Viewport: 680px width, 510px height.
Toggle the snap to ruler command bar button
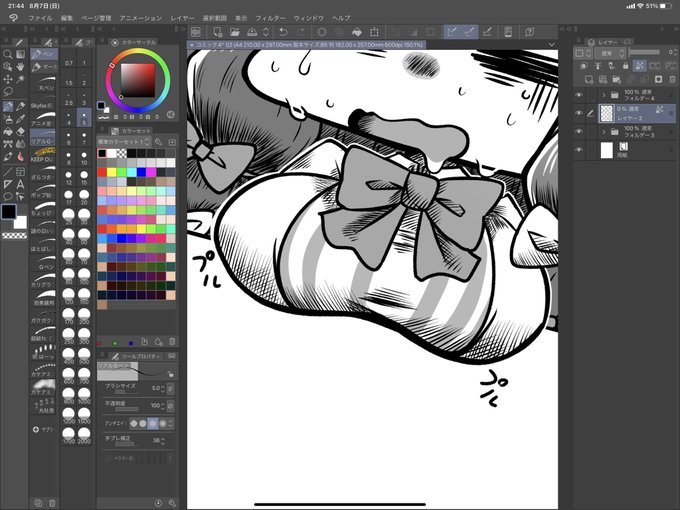point(452,32)
